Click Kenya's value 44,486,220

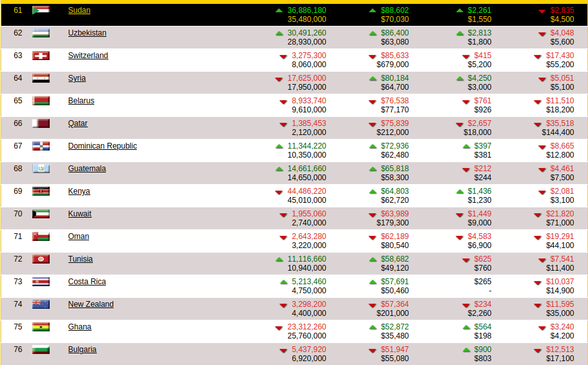tap(307, 191)
